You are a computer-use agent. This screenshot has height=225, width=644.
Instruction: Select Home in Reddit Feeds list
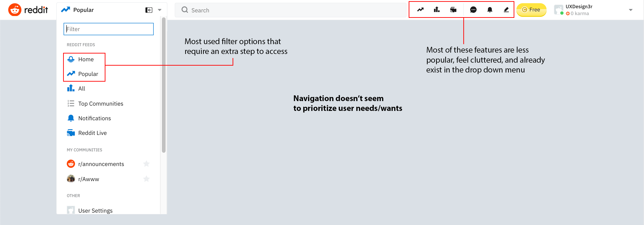86,59
